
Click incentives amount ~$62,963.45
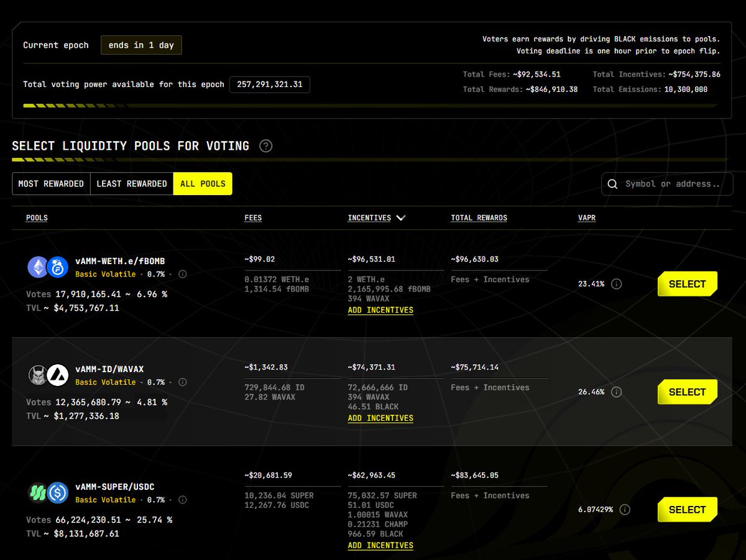coord(371,475)
